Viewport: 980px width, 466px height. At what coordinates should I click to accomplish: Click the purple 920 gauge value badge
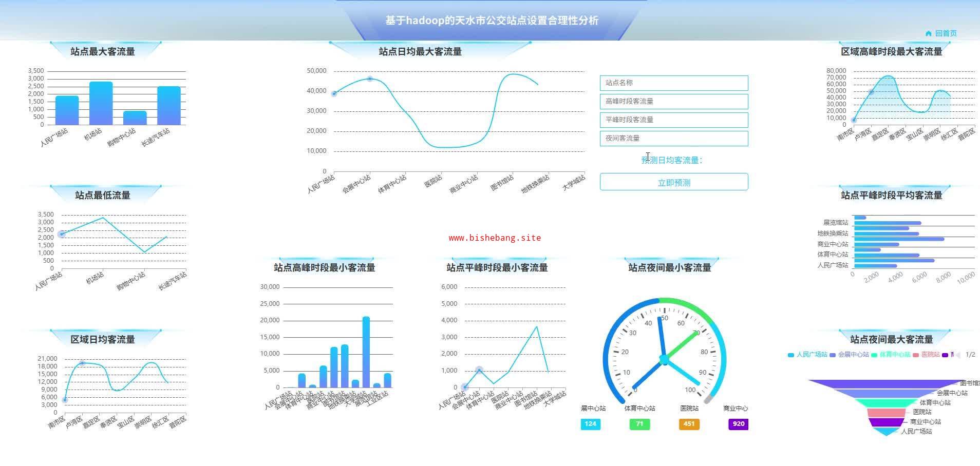tap(738, 424)
